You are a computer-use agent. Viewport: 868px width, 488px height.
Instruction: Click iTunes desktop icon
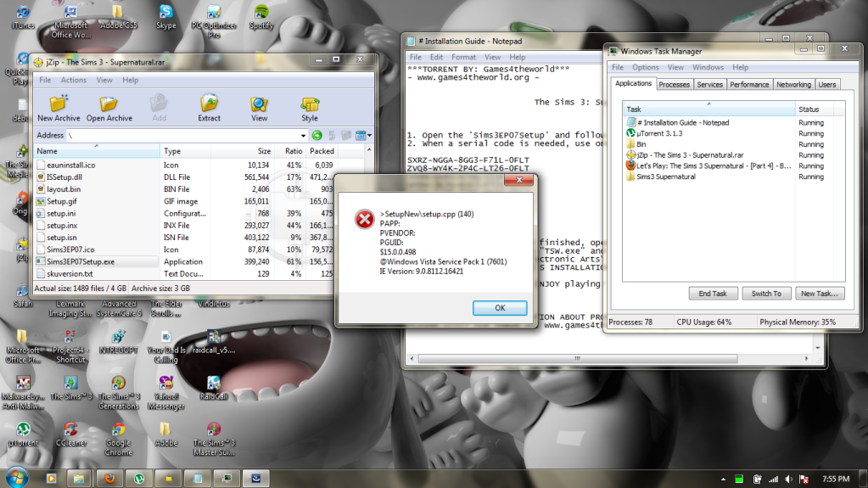point(22,17)
